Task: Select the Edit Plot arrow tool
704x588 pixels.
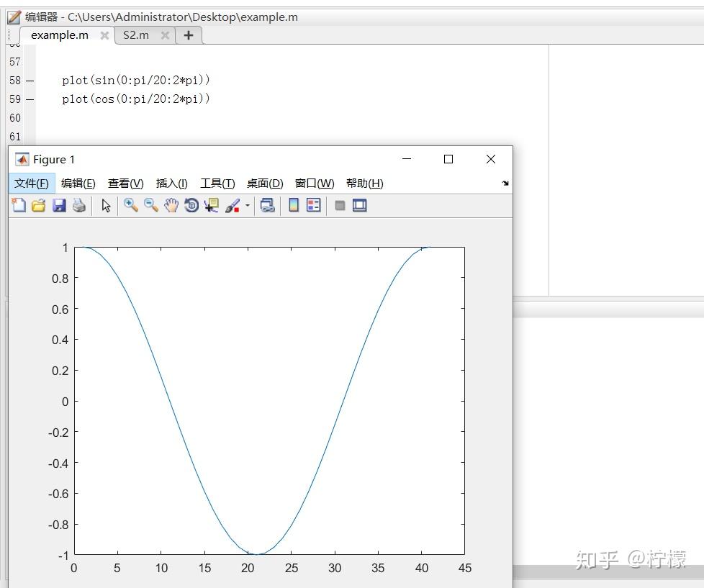Action: tap(104, 205)
